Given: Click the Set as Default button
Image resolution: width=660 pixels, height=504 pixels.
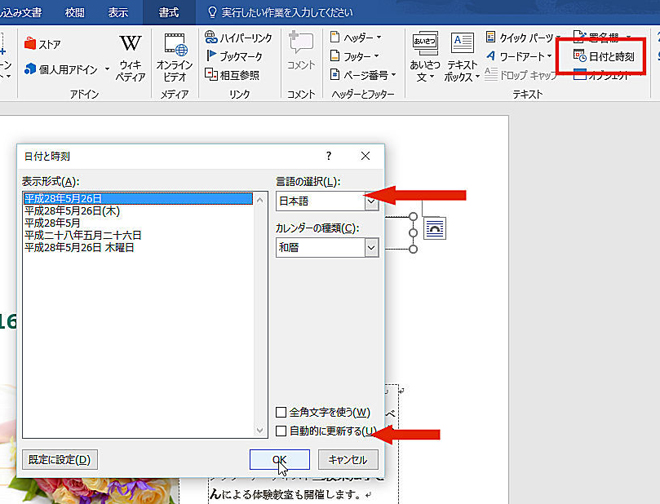Looking at the screenshot, I should (60, 459).
